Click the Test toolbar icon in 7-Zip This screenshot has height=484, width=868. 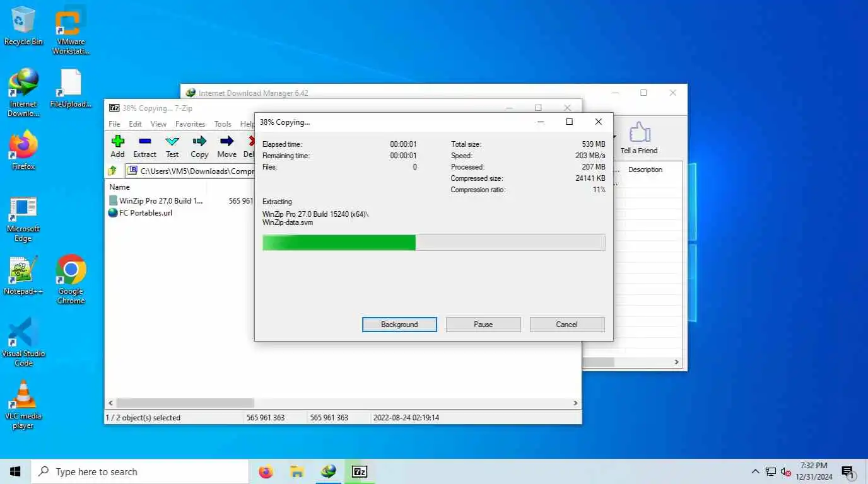(x=172, y=146)
